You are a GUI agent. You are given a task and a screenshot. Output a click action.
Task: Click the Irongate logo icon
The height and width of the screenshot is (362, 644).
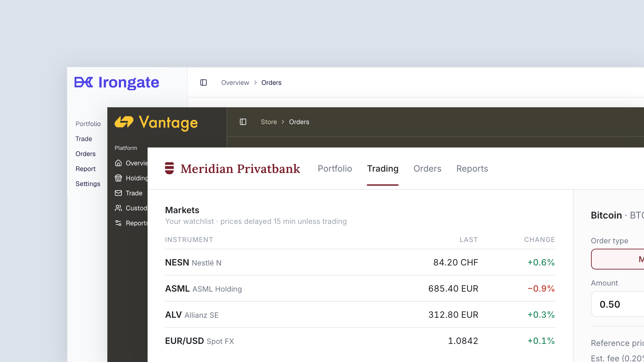pyautogui.click(x=84, y=82)
